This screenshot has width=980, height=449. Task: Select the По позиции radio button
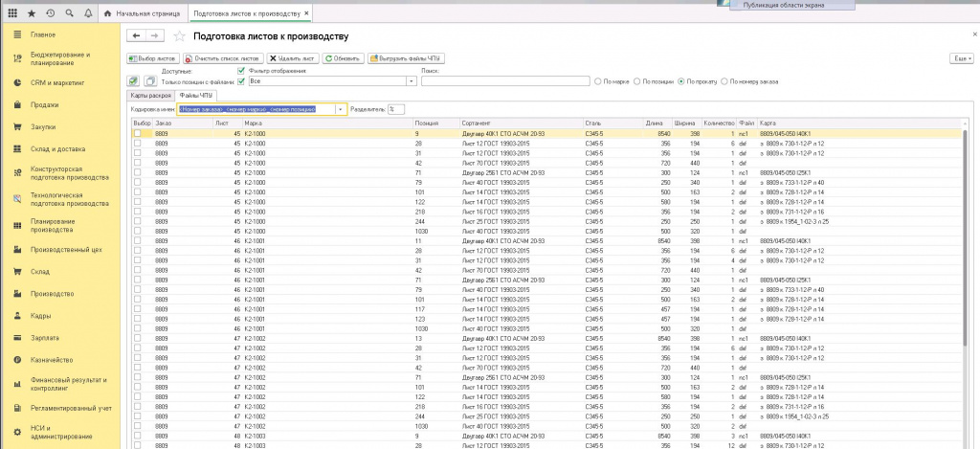click(636, 81)
